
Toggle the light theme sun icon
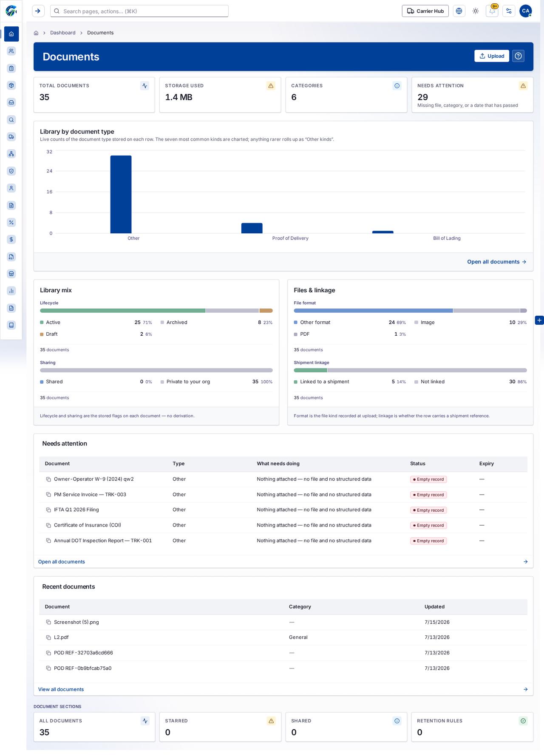tap(476, 11)
